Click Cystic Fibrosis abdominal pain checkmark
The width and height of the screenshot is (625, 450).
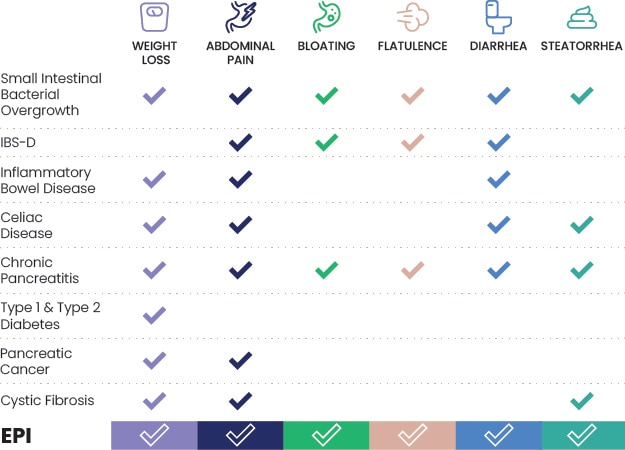240,401
